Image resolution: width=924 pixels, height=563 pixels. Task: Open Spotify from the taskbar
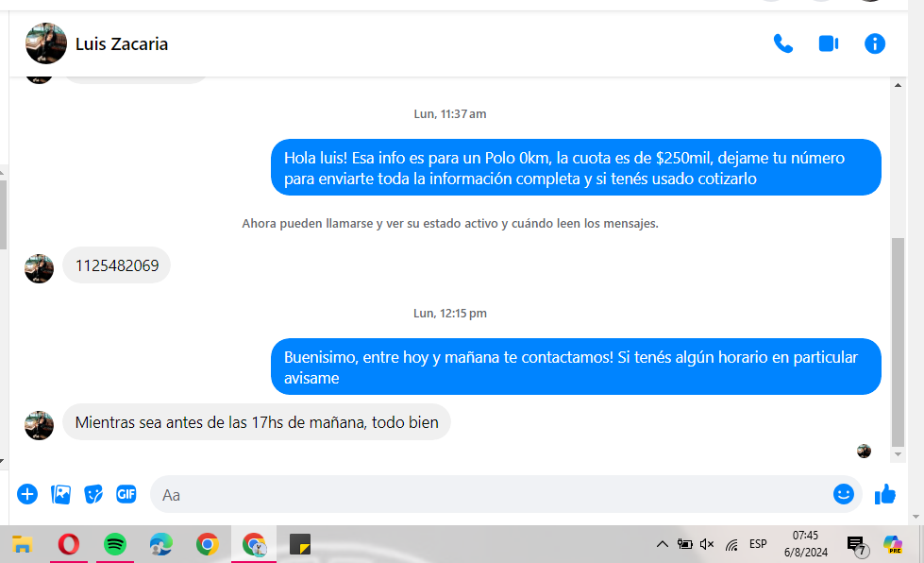115,544
